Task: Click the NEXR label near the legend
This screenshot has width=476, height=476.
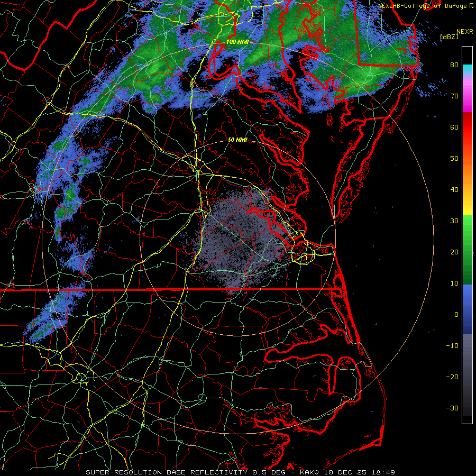Action: click(x=465, y=32)
